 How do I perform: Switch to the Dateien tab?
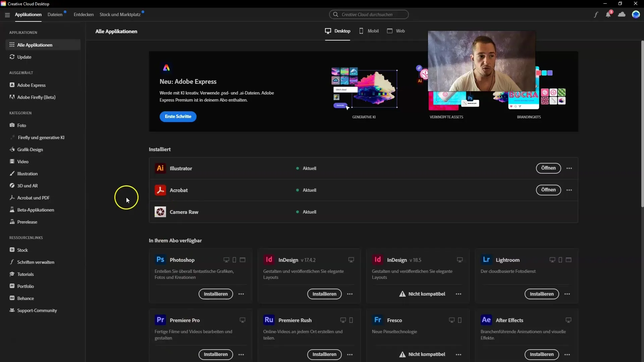point(55,15)
